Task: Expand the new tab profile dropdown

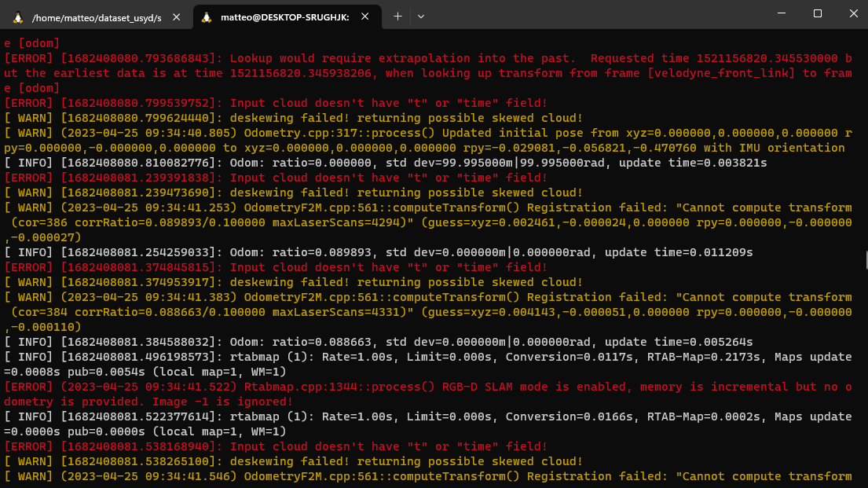Action: pyautogui.click(x=421, y=17)
